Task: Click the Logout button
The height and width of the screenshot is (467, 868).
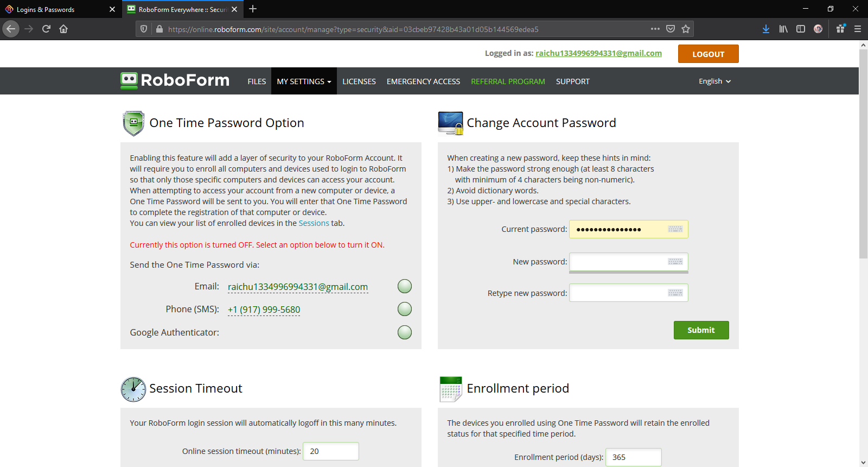Action: (x=709, y=54)
